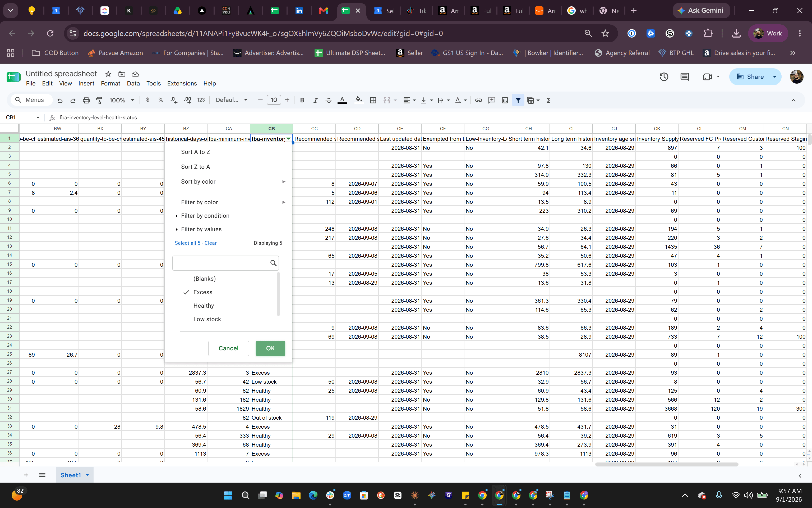Click the font size box showing 10
The image size is (812, 508).
(274, 100)
